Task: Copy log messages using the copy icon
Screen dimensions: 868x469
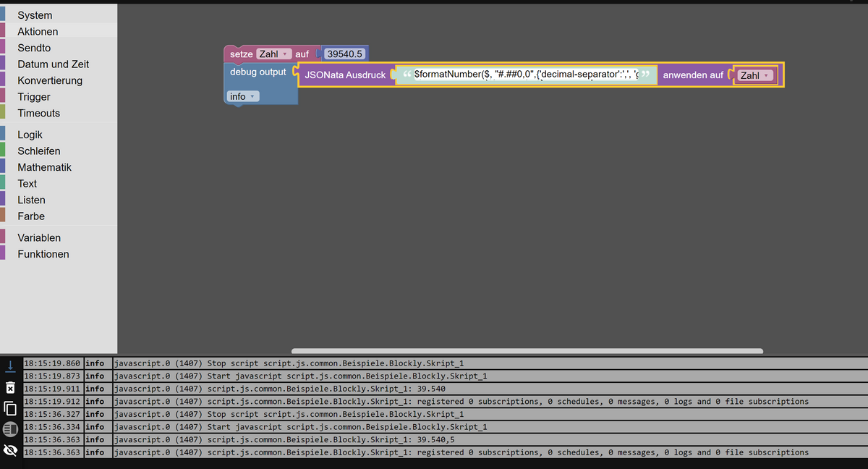Action: click(9, 409)
